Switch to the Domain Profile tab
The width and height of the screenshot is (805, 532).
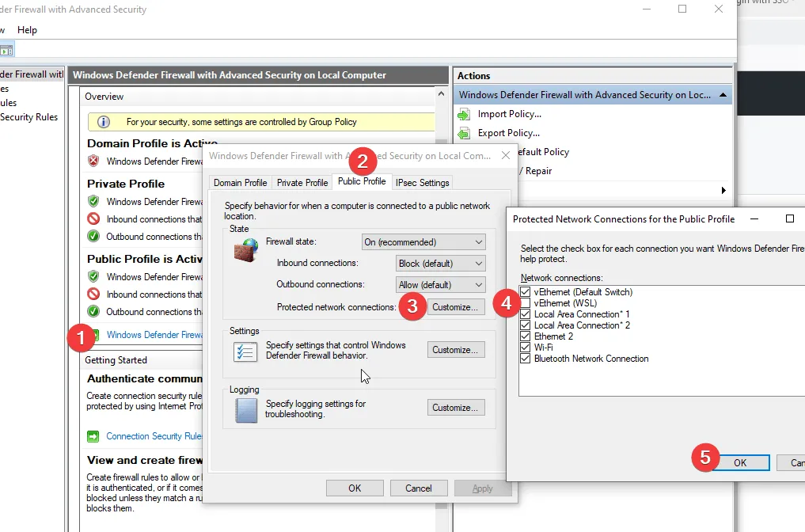pos(241,183)
